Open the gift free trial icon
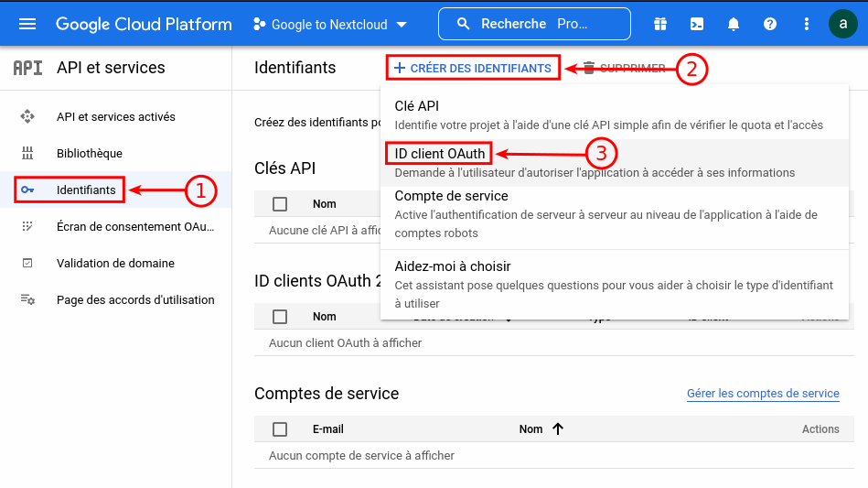This screenshot has width=868, height=488. coord(659,24)
